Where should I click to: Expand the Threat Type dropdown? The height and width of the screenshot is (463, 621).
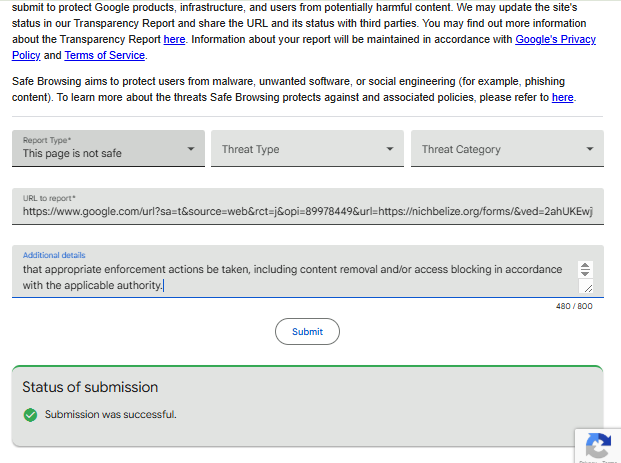click(x=307, y=149)
